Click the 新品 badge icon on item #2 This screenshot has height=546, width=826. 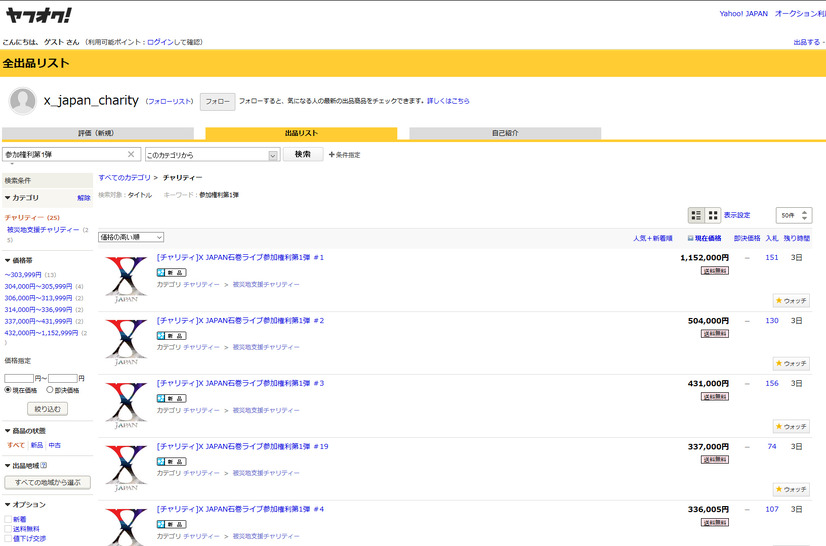point(172,336)
